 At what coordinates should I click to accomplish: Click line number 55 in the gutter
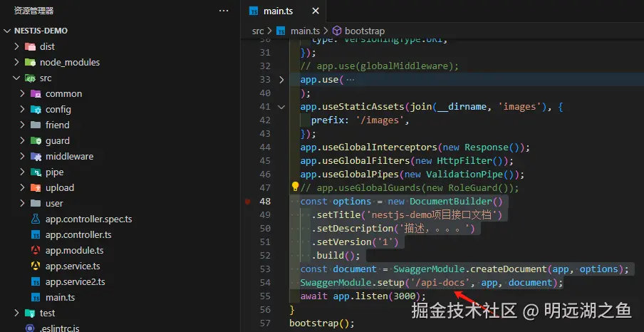pyautogui.click(x=265, y=296)
